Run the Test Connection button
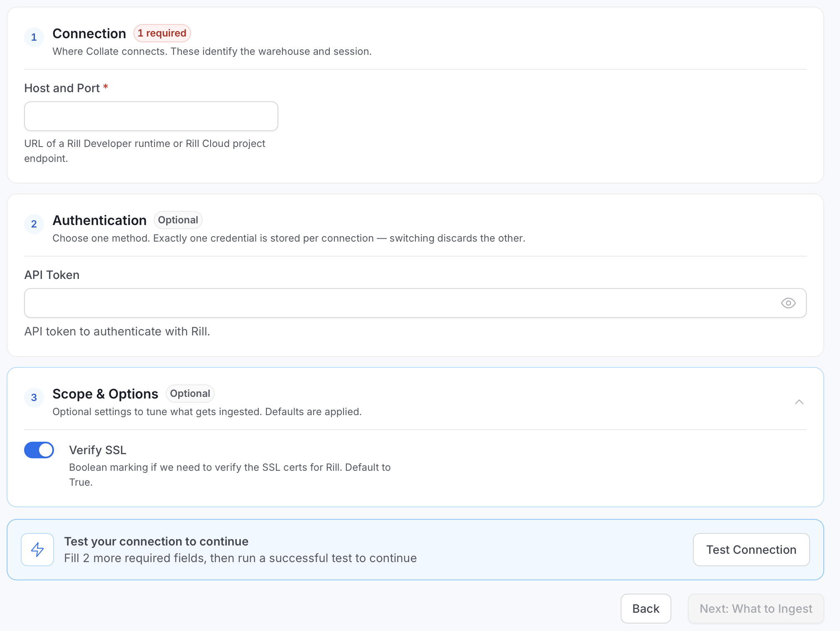This screenshot has width=840, height=631. coord(751,550)
